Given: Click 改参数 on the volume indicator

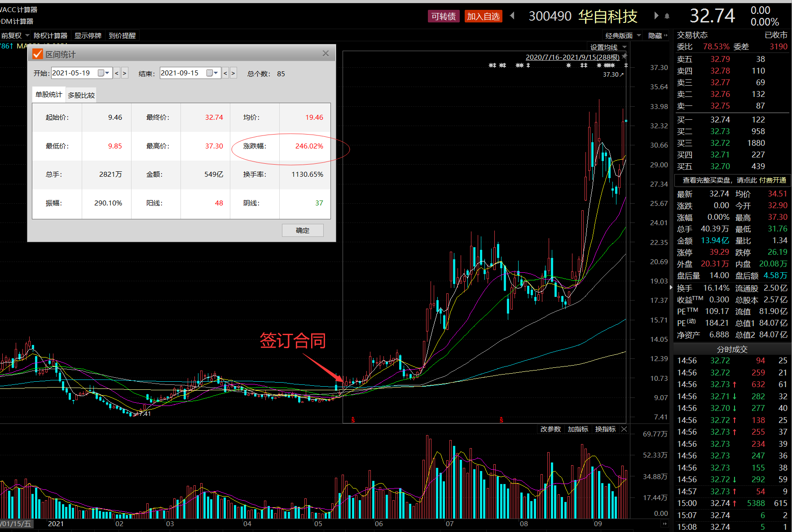Looking at the screenshot, I should 550,429.
